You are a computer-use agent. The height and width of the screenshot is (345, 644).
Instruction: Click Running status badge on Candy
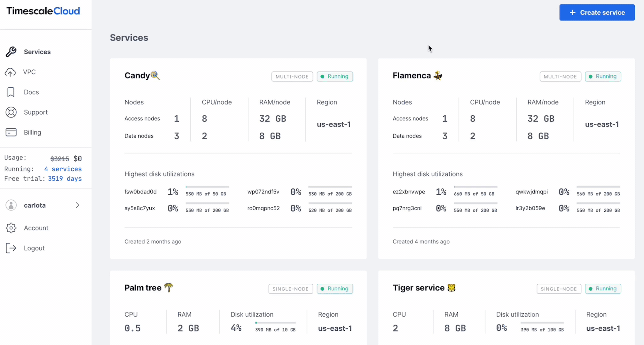click(335, 76)
